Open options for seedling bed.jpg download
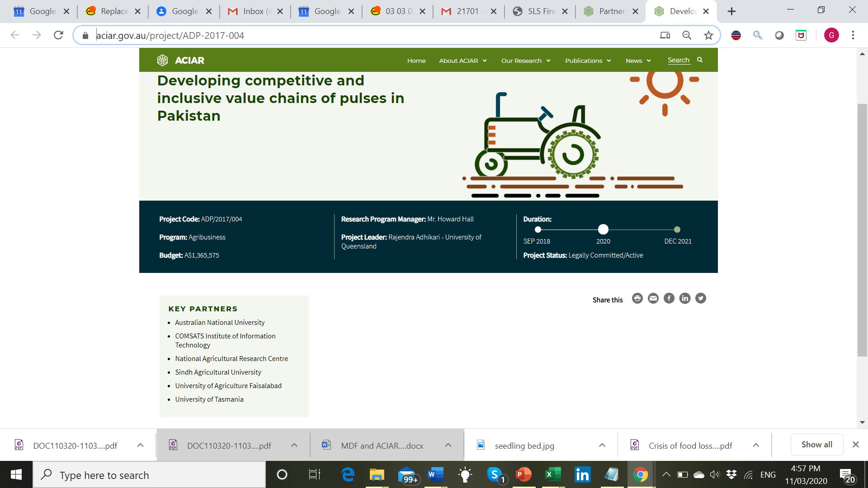868x488 pixels. tap(602, 446)
